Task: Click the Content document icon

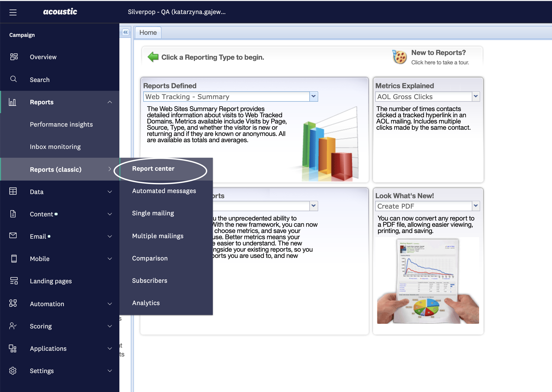Action: 13,214
